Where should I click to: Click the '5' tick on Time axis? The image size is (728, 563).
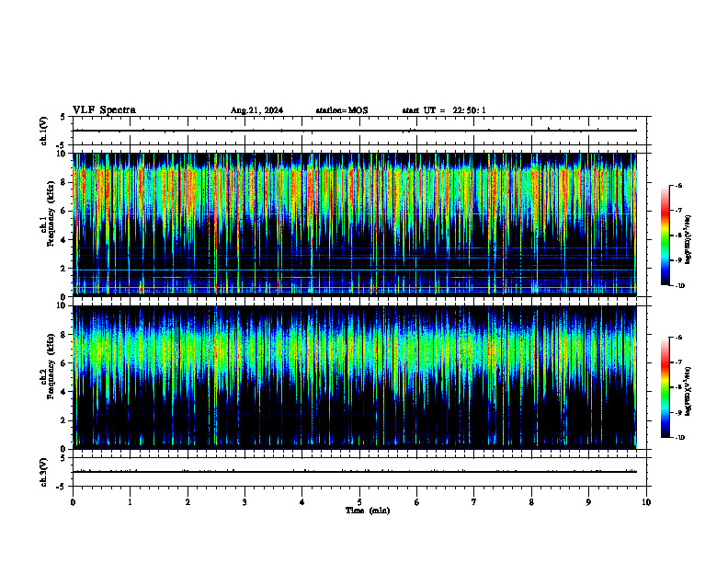point(359,502)
